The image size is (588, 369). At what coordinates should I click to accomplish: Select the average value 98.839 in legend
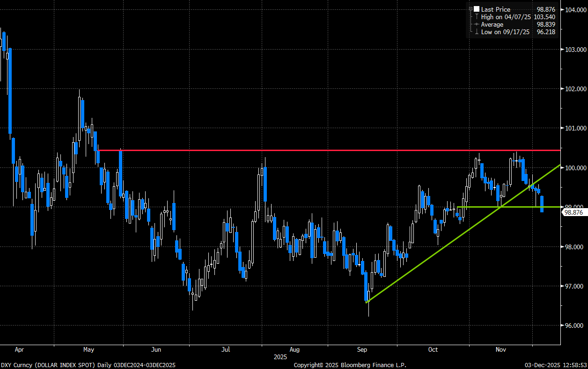coord(546,24)
